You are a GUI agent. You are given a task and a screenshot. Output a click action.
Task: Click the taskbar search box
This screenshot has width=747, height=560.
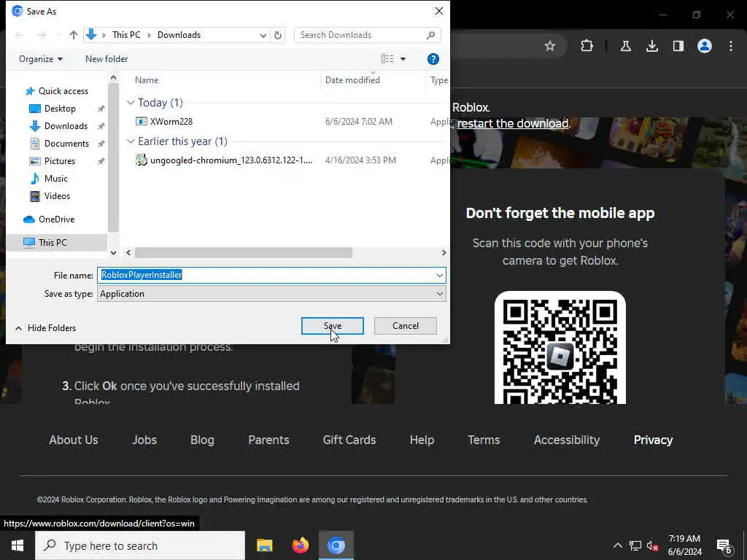140,545
